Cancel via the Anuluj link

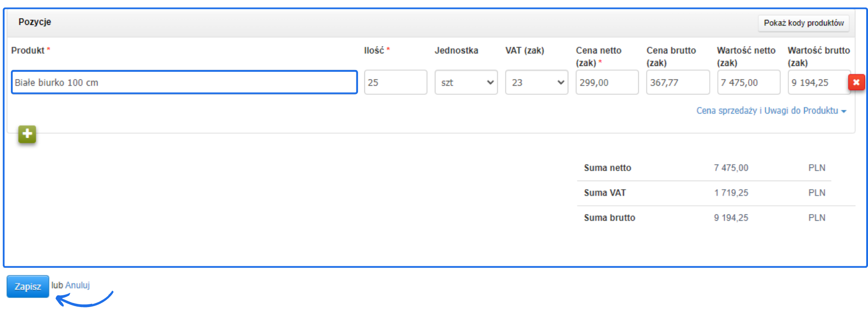coord(78,285)
